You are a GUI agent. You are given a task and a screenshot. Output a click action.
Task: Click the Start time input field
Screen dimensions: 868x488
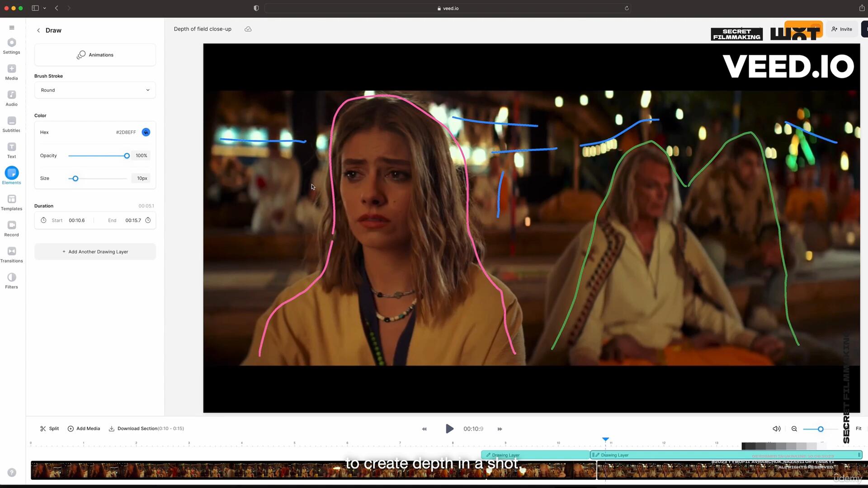pos(76,221)
